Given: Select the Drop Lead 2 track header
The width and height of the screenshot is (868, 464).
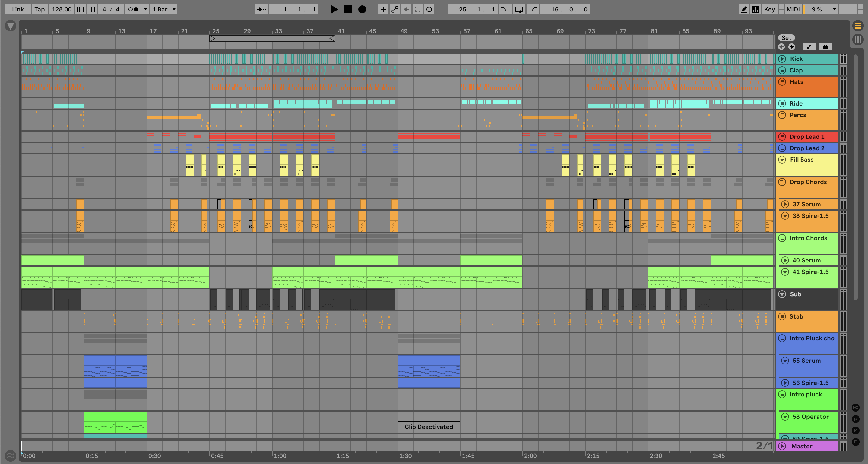Looking at the screenshot, I should 807,148.
